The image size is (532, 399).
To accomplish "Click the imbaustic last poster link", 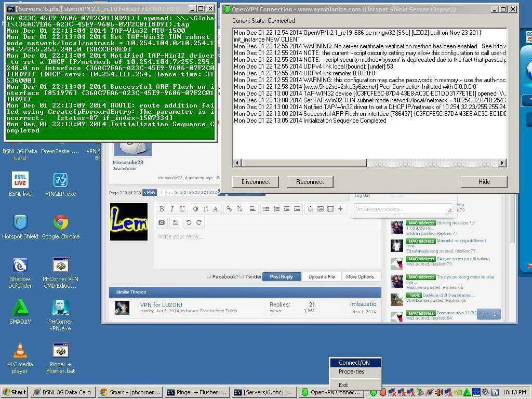I will click(363, 304).
